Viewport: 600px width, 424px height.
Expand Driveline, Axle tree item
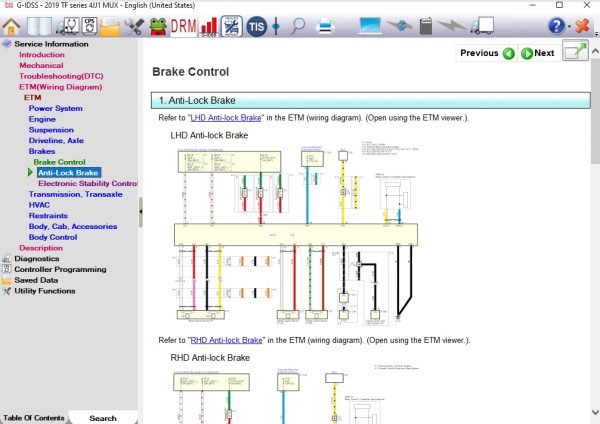(56, 140)
